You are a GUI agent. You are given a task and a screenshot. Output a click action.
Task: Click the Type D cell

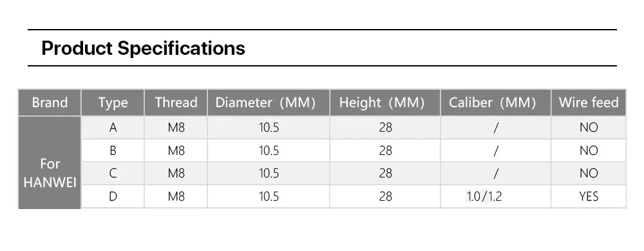pyautogui.click(x=113, y=197)
